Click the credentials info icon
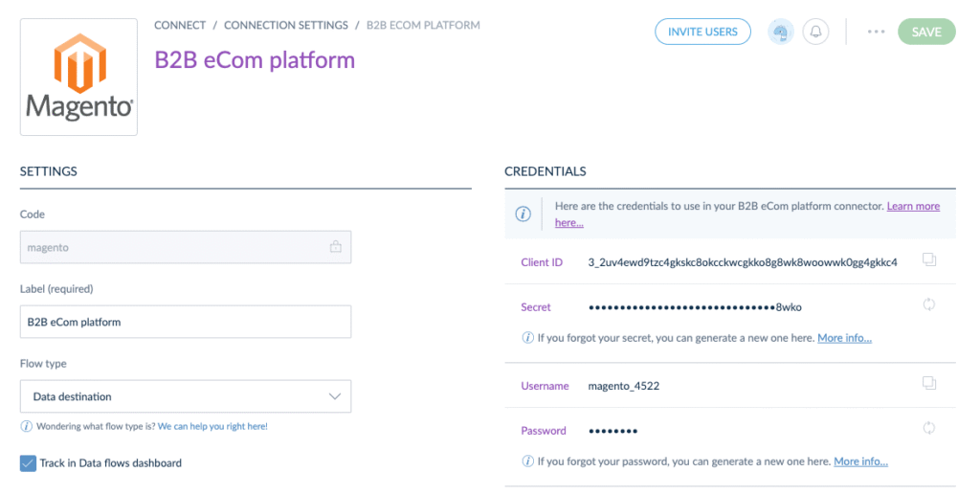The image size is (980, 495). click(x=523, y=214)
